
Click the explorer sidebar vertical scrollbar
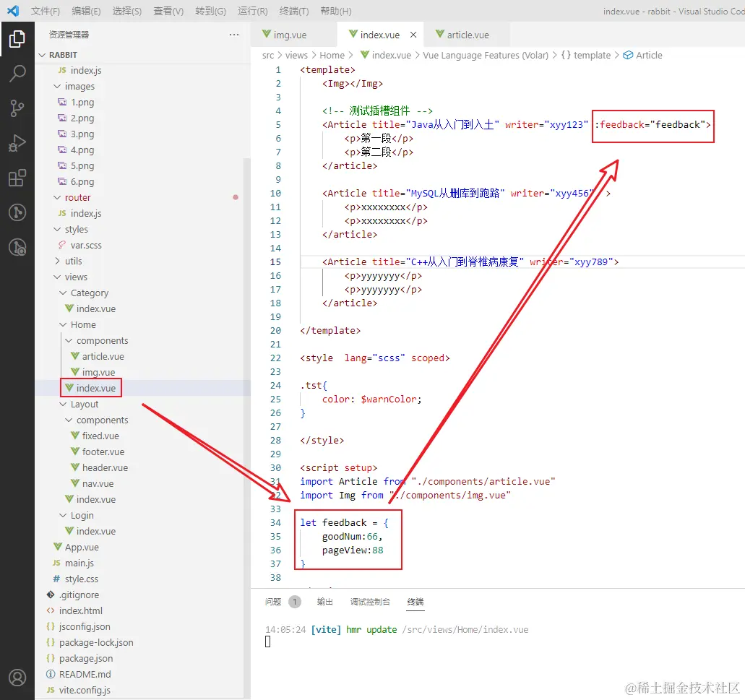coord(246,426)
